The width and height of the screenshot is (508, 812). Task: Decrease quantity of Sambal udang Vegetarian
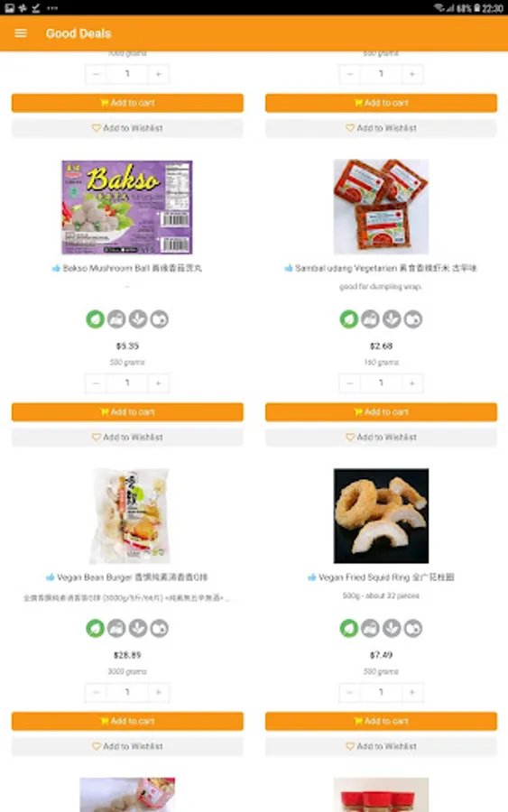coord(350,383)
